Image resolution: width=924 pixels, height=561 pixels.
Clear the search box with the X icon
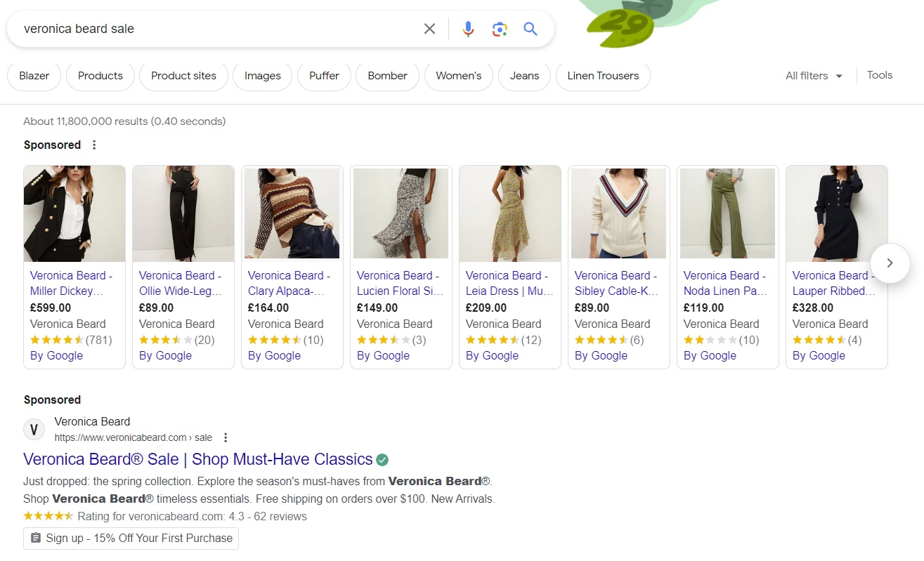tap(429, 29)
